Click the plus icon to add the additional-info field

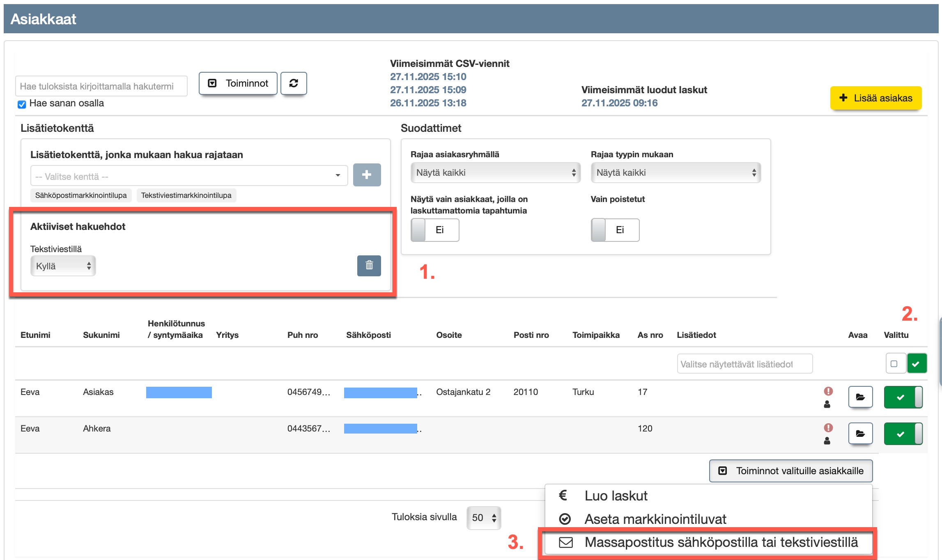click(367, 175)
